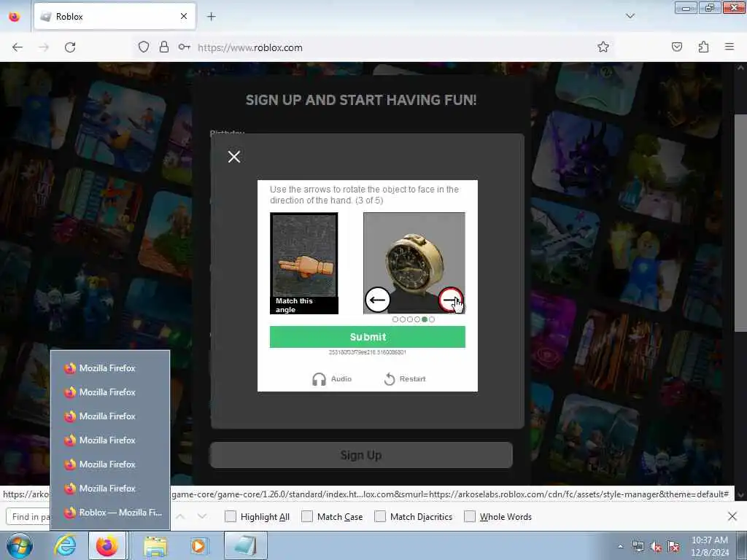Click the Find in page field
Screen dimensions: 747x560
point(28,517)
